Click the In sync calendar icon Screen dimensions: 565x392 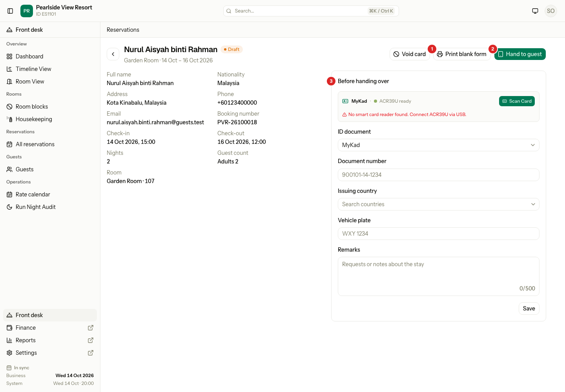coord(9,368)
